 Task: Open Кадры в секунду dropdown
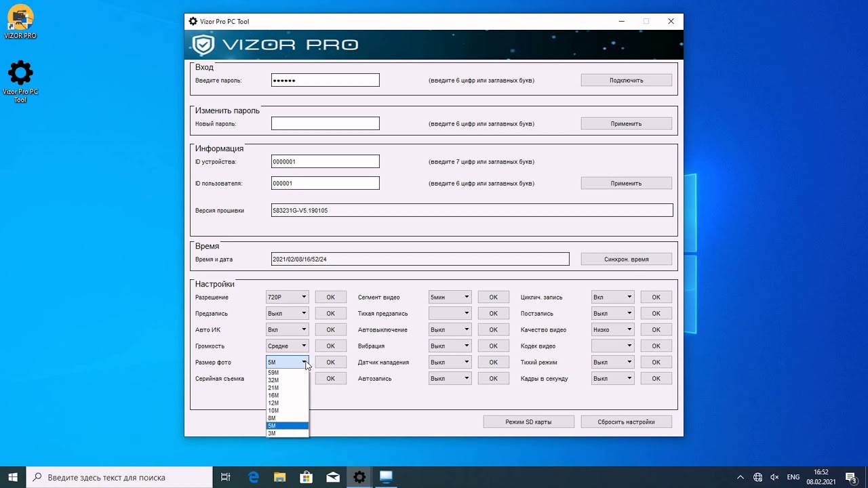613,378
